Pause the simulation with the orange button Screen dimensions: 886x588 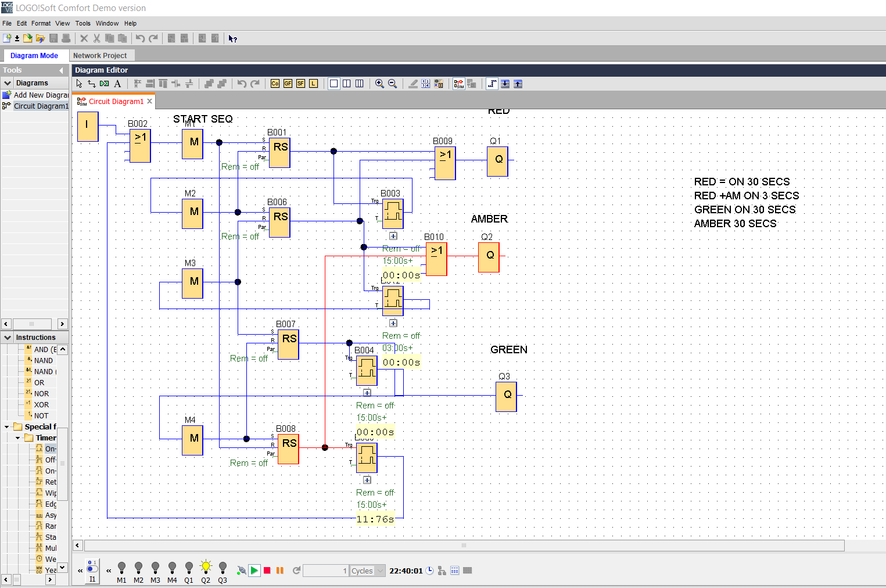click(x=280, y=571)
